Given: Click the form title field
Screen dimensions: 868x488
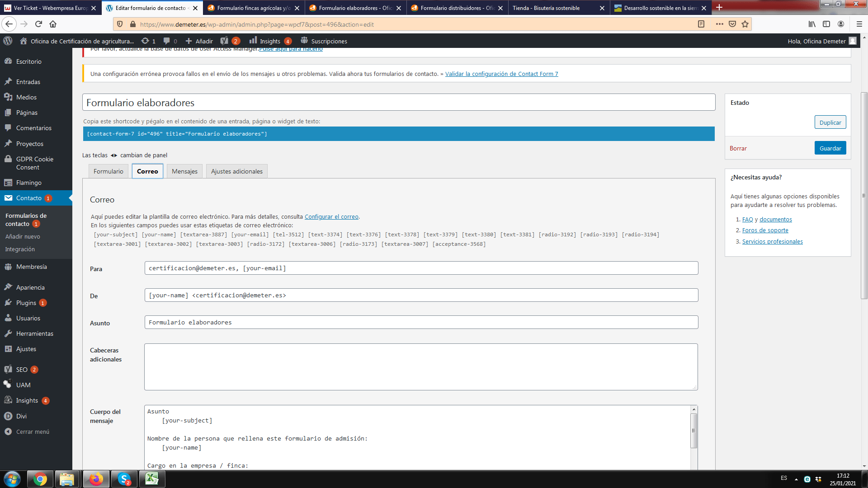Looking at the screenshot, I should click(399, 102).
